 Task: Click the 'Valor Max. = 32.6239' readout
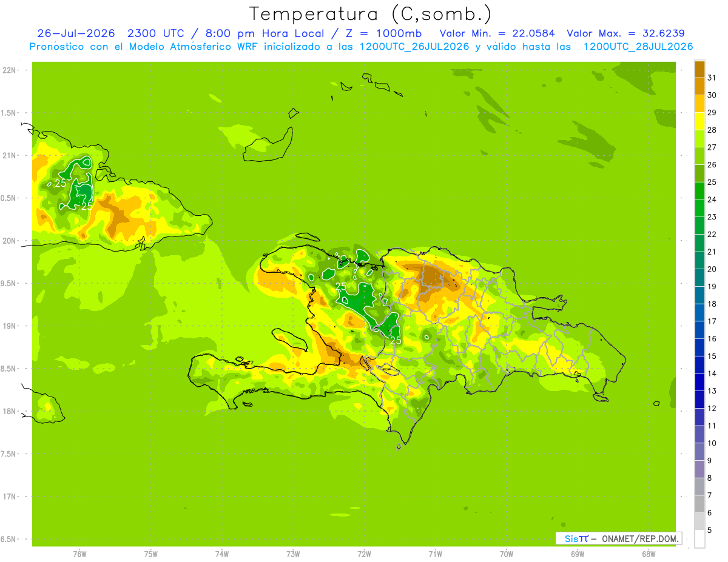pos(626,33)
